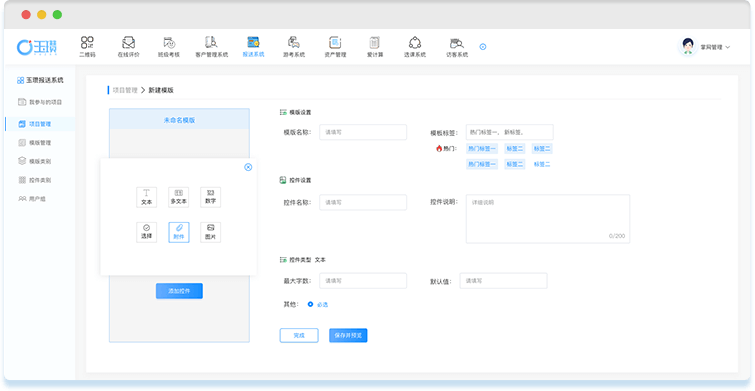Click the 控件类型 文本 section heading
This screenshot has height=391, width=755.
[303, 260]
